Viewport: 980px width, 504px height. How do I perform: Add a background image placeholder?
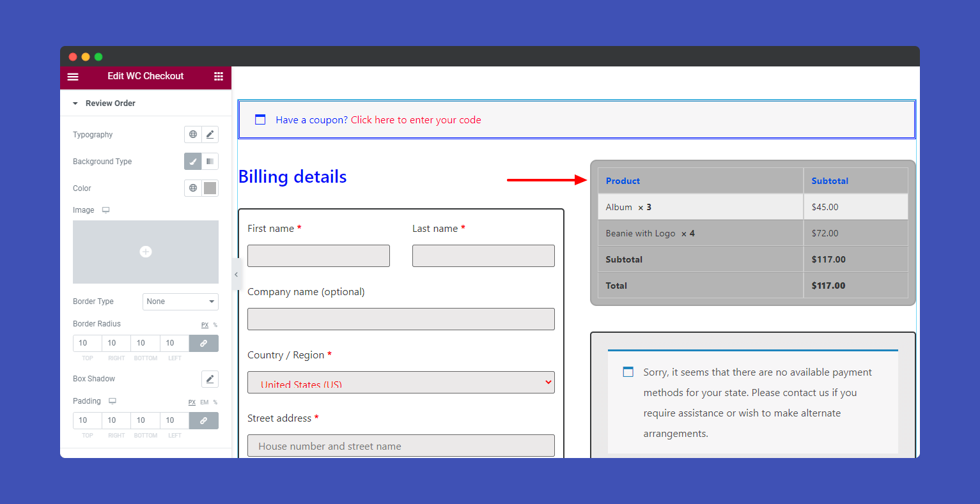pos(146,252)
